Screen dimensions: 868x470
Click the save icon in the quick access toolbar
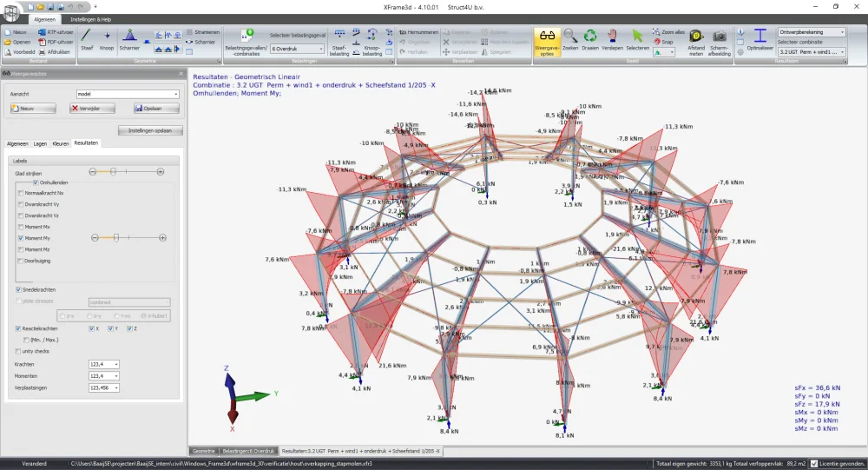pyautogui.click(x=50, y=7)
